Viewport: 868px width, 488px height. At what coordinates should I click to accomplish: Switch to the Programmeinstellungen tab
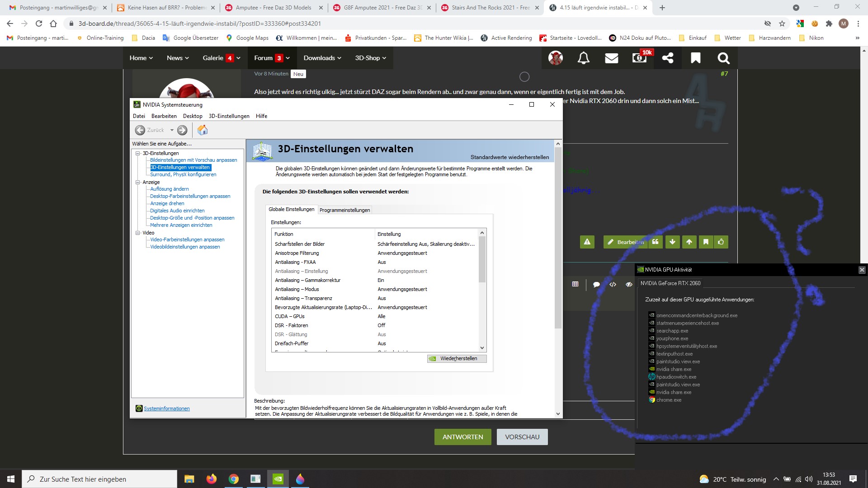(x=344, y=210)
